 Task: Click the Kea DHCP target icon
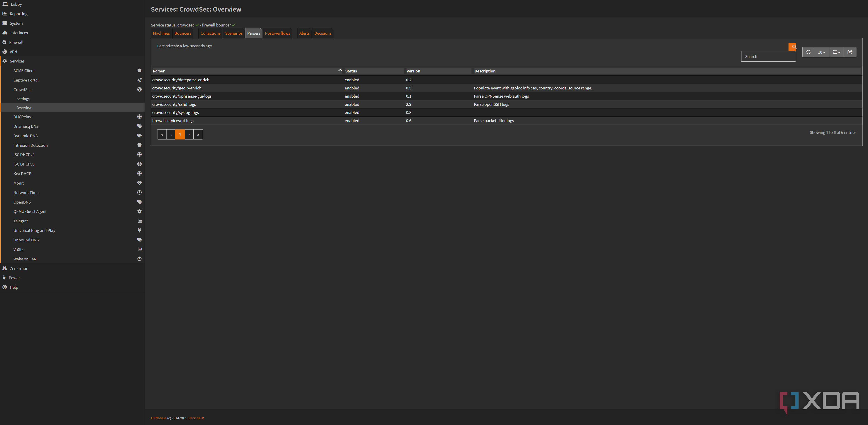coord(140,173)
